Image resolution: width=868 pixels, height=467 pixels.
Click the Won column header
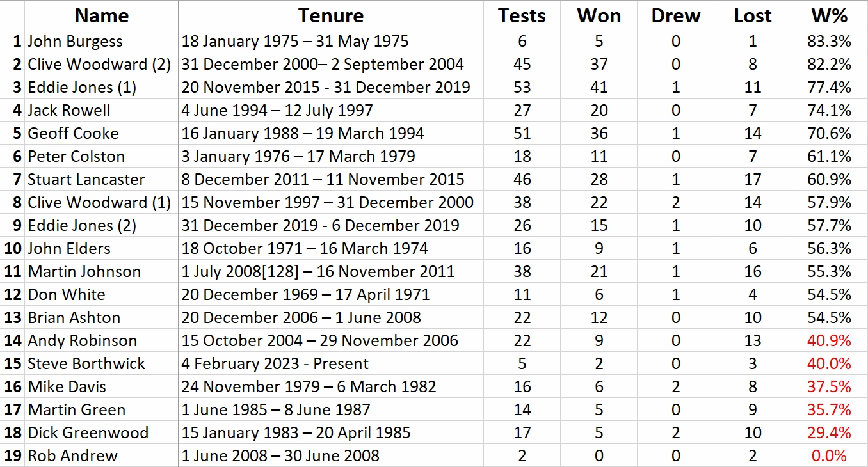click(x=599, y=15)
